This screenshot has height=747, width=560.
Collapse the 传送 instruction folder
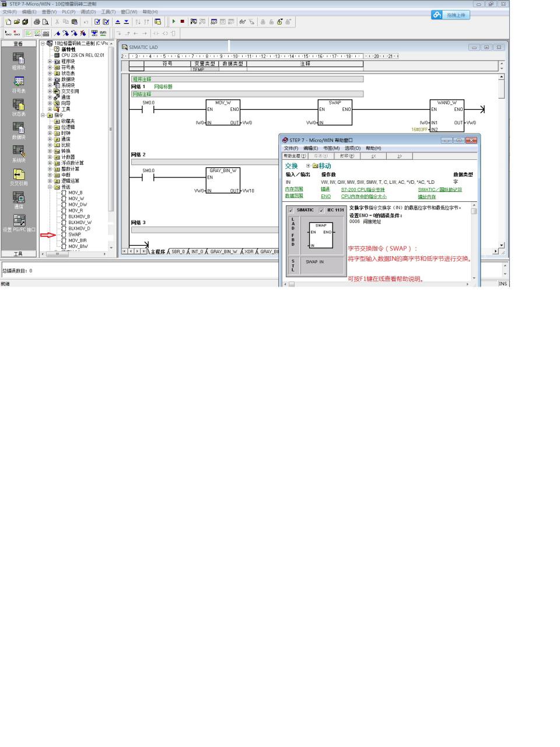click(50, 187)
